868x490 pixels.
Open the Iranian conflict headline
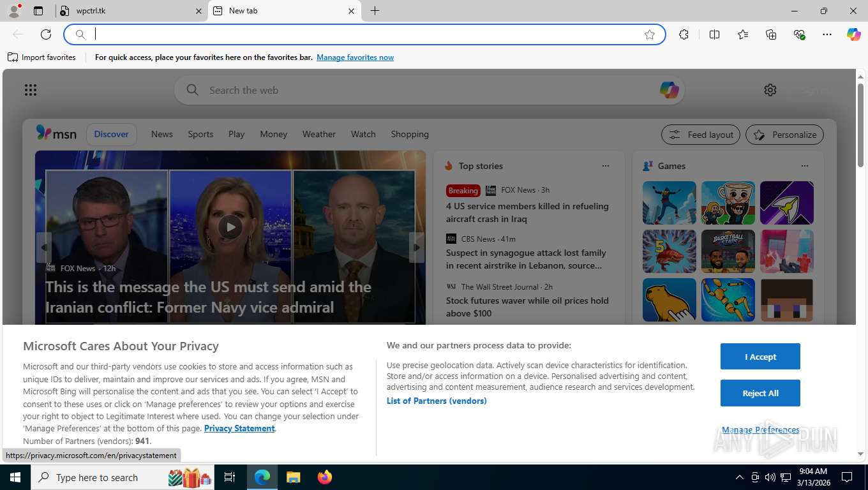tap(208, 297)
